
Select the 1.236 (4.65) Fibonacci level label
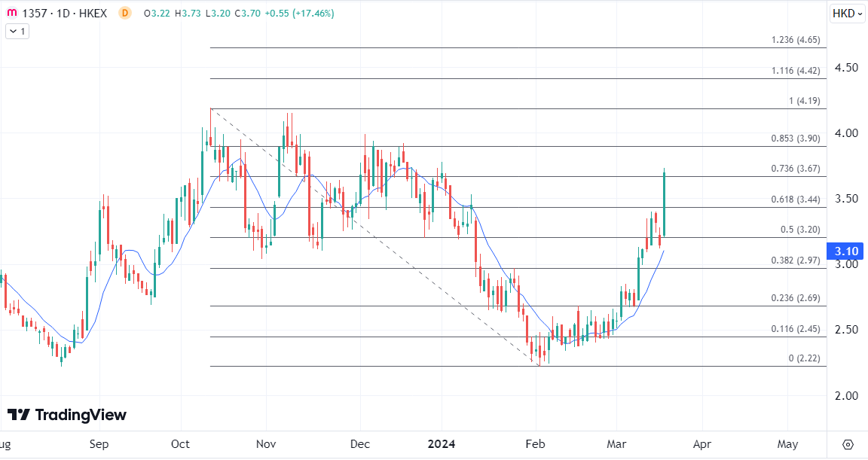(796, 40)
